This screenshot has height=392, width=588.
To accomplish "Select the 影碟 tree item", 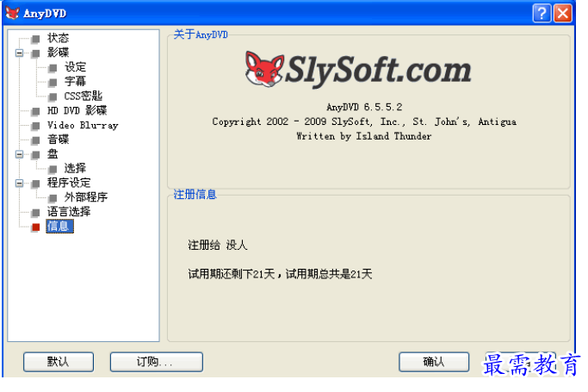I will [58, 53].
